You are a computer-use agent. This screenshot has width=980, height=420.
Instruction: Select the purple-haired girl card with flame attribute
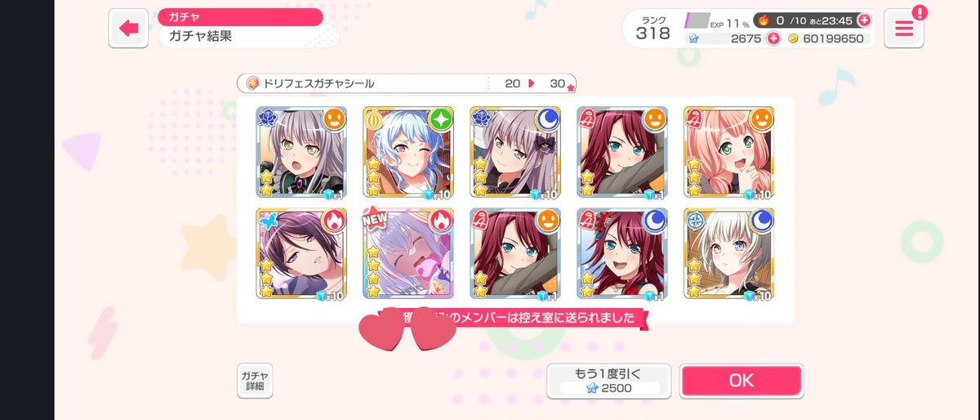point(301,253)
